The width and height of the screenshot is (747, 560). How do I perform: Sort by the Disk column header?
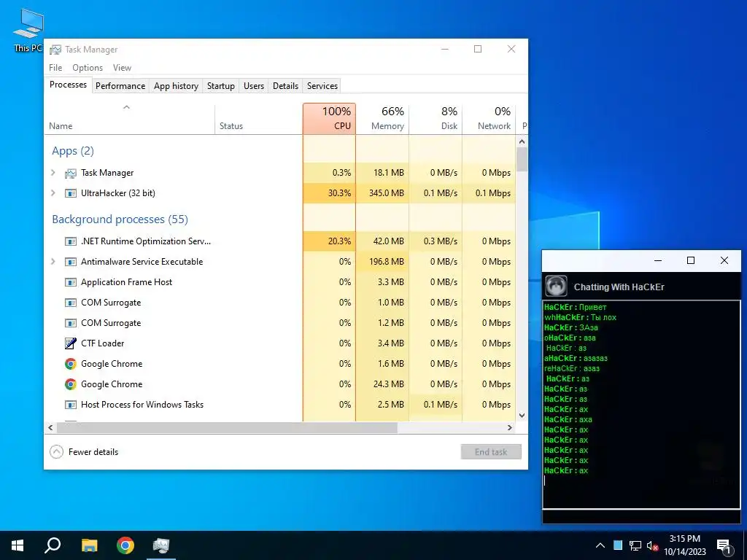436,119
